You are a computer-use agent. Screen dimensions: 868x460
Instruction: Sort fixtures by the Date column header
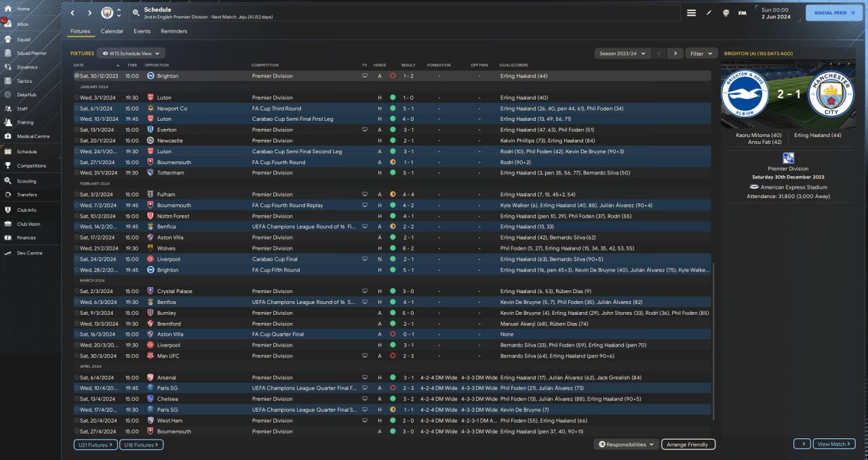(x=79, y=65)
